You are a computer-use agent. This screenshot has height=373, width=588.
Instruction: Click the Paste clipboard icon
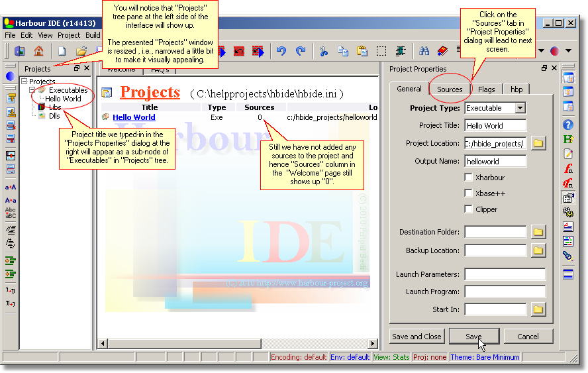pyautogui.click(x=362, y=51)
